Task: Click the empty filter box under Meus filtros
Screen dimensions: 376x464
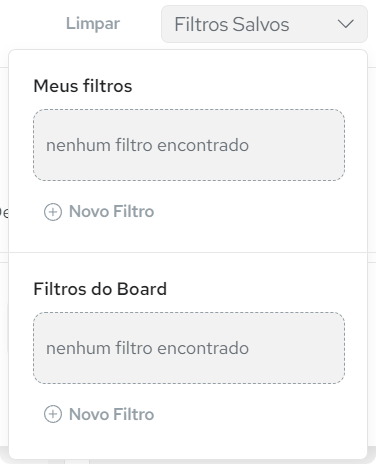Action: (x=189, y=145)
